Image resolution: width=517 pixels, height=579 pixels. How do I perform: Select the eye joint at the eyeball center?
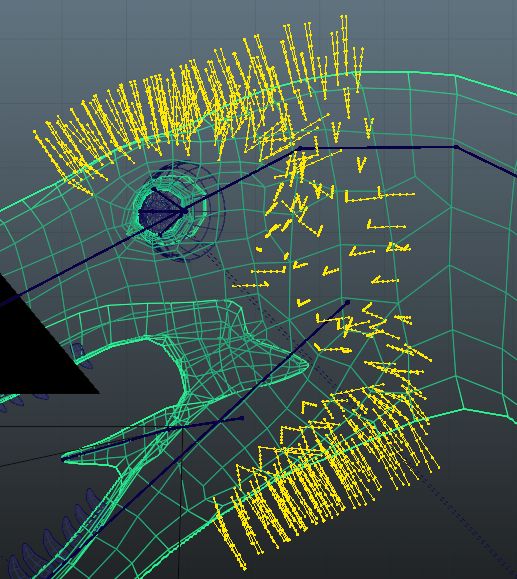184,211
